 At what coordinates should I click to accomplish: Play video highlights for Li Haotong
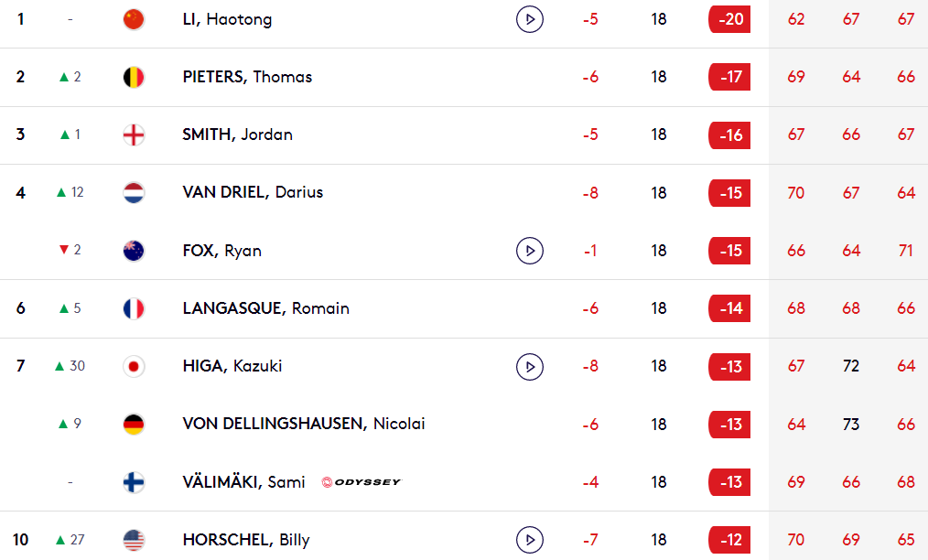click(530, 19)
